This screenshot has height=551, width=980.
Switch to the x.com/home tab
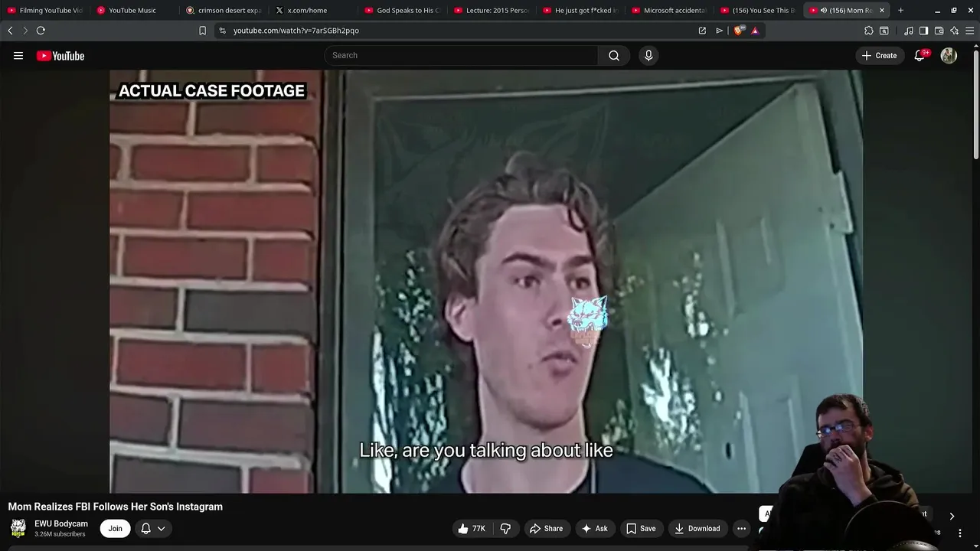coord(313,10)
